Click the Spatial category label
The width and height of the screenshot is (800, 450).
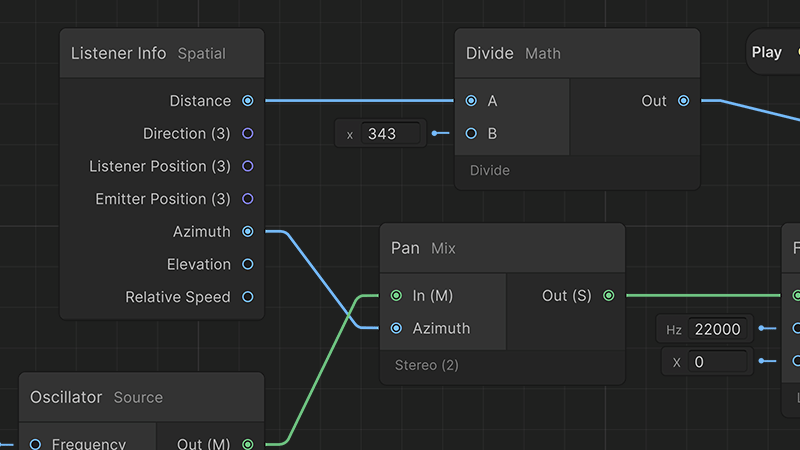[202, 54]
